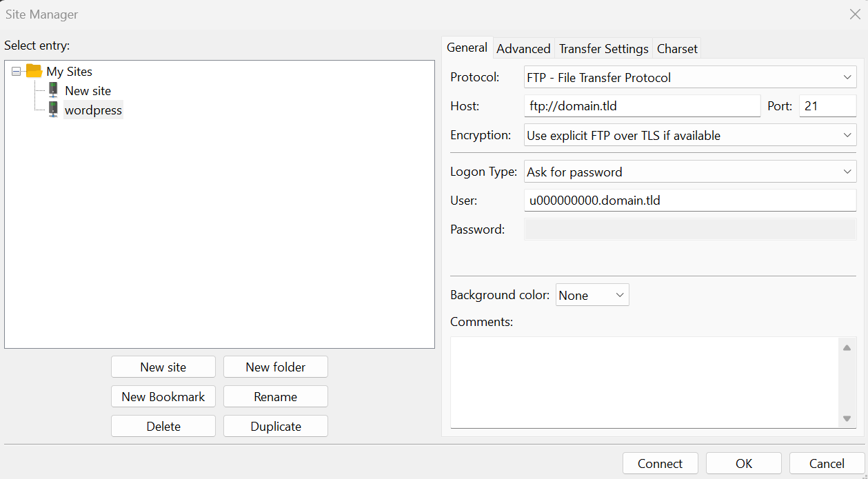Click the My Sites folder icon
868x479 pixels.
(x=32, y=71)
